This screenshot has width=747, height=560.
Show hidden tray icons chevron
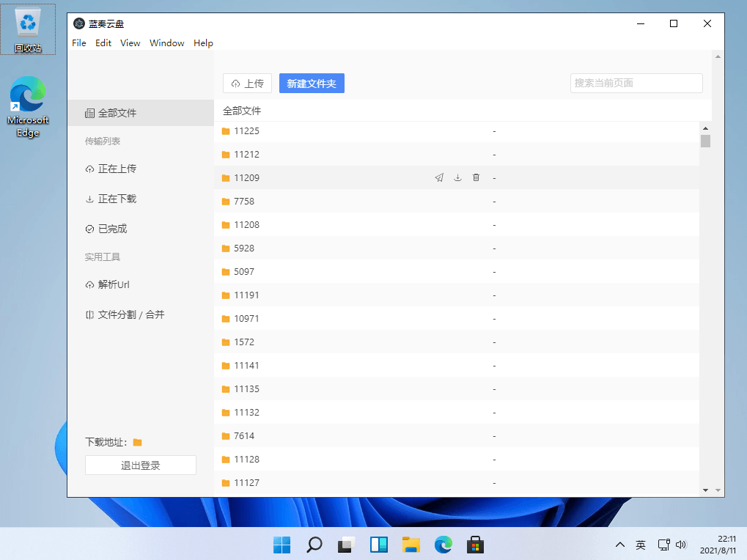[619, 545]
